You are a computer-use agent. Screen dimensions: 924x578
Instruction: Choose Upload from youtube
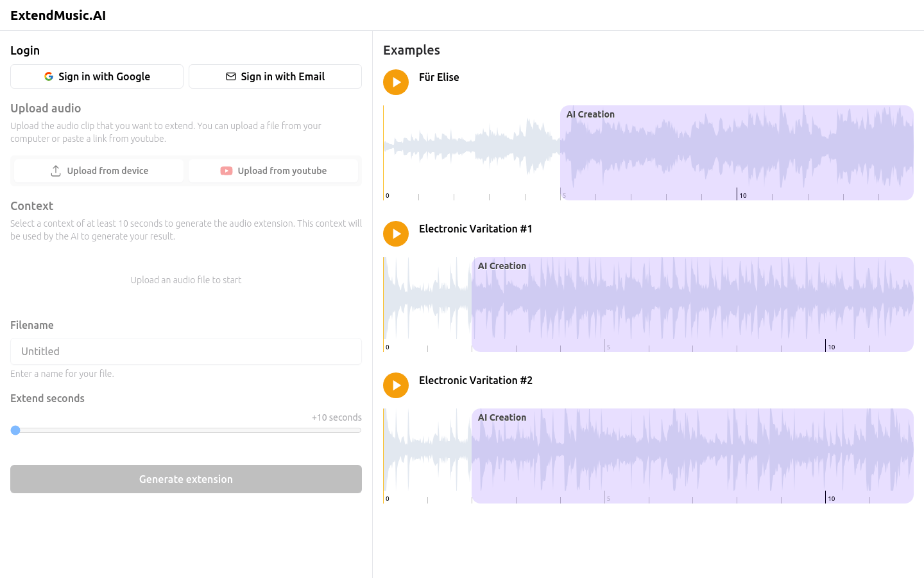click(273, 170)
